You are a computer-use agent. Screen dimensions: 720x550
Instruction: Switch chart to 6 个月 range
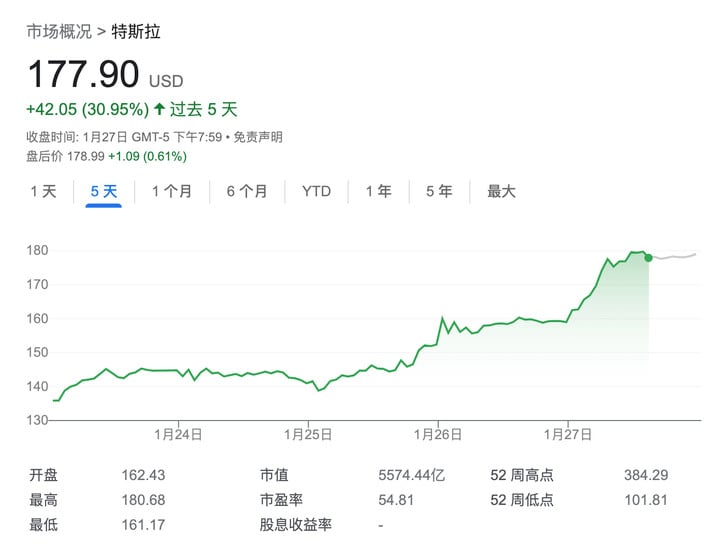click(x=247, y=191)
